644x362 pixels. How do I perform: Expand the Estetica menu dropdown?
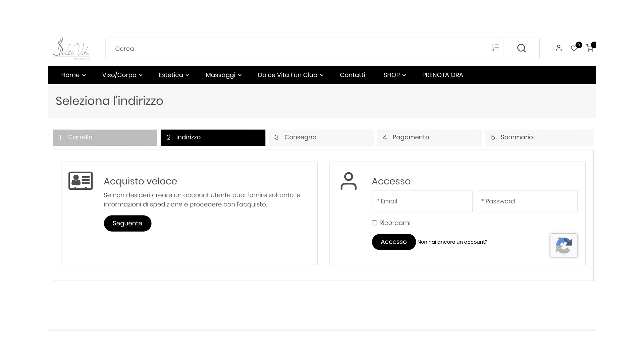click(x=174, y=75)
